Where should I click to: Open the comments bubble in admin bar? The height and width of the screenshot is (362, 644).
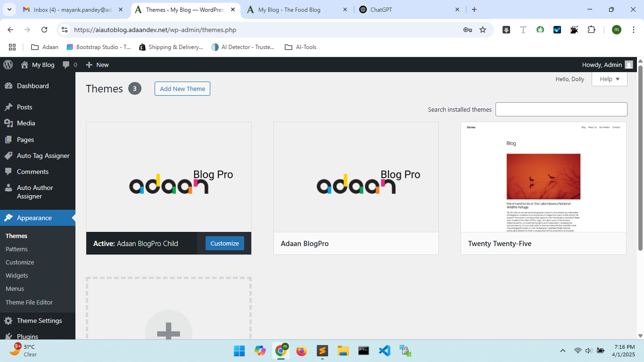click(66, 65)
